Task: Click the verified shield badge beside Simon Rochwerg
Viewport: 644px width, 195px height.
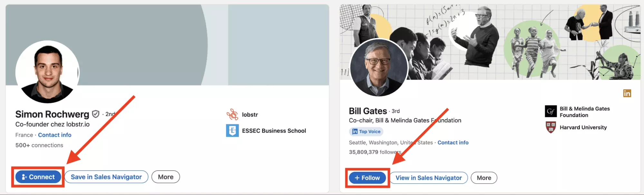Action: tap(96, 114)
